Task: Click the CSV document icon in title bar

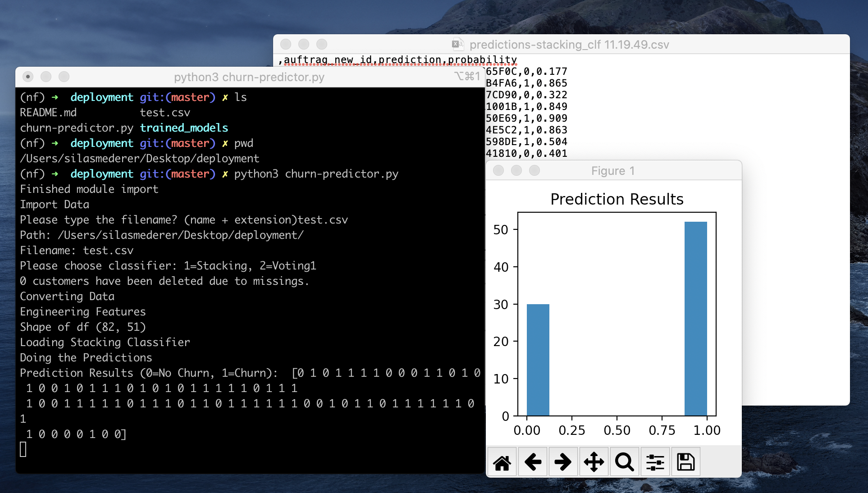Action: click(x=457, y=44)
